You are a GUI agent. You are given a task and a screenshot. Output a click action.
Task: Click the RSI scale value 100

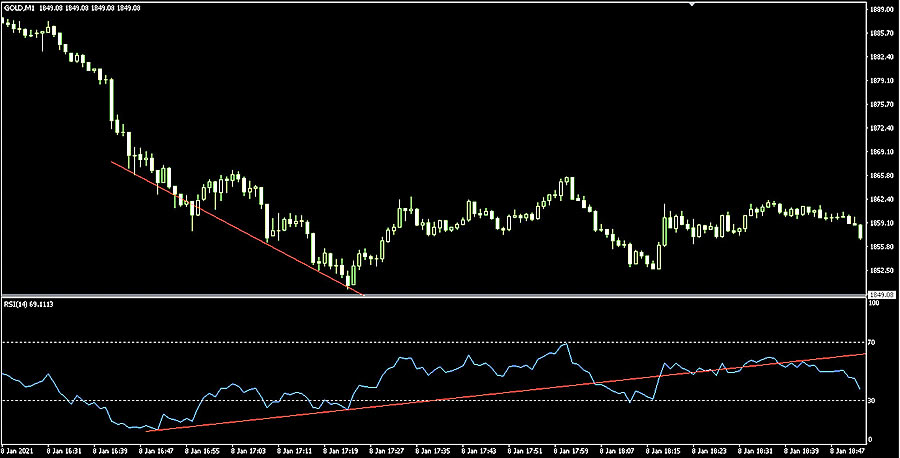(x=875, y=303)
